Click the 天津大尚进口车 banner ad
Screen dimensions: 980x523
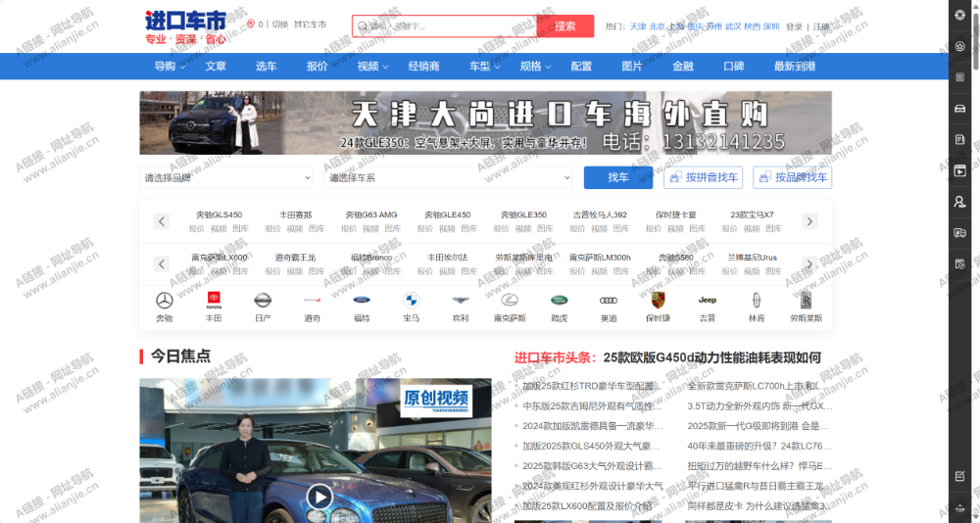click(486, 123)
